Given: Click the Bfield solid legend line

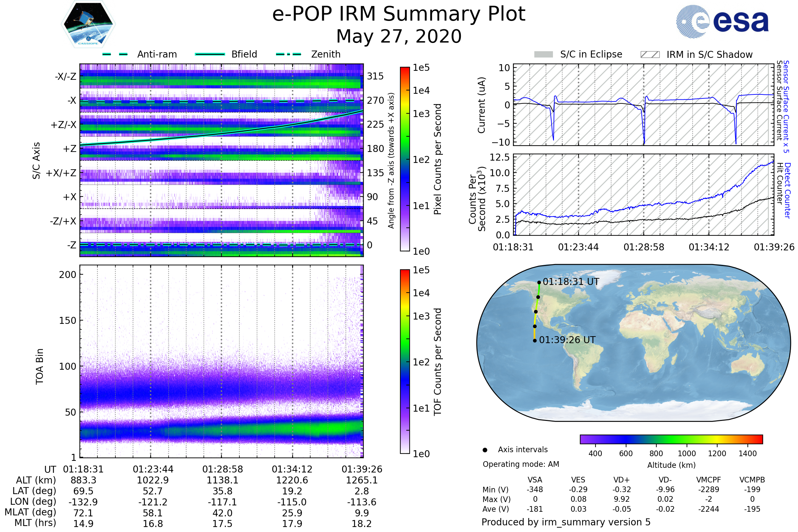Looking at the screenshot, I should click(210, 54).
